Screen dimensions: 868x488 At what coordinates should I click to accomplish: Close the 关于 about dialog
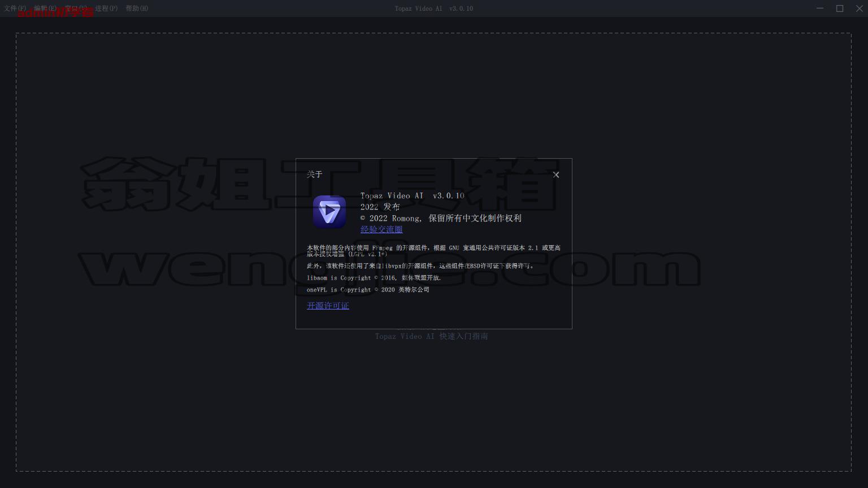pyautogui.click(x=556, y=175)
